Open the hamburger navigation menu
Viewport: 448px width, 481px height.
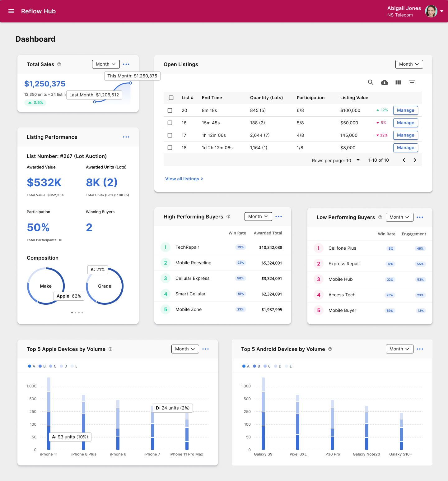pos(11,11)
